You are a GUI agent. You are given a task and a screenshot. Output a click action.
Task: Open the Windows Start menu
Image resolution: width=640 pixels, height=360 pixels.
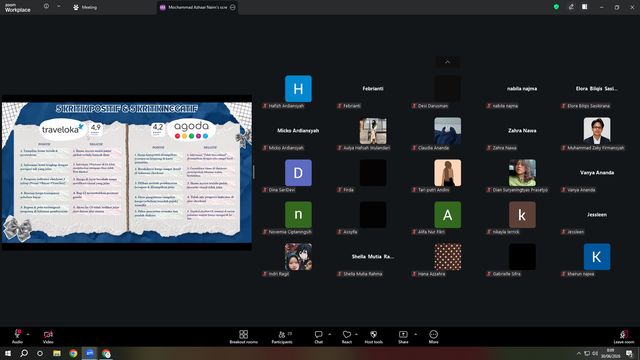tap(8, 353)
